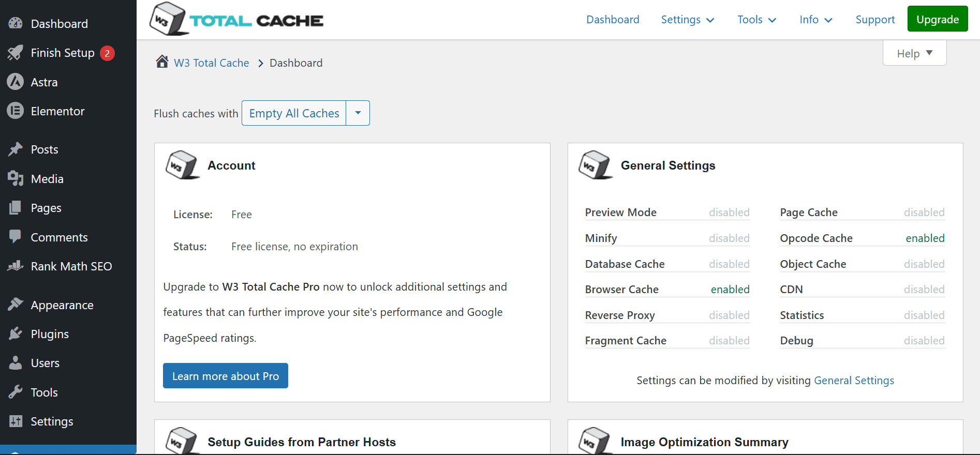Click the Database Cache label
The width and height of the screenshot is (980, 455).
[625, 264]
